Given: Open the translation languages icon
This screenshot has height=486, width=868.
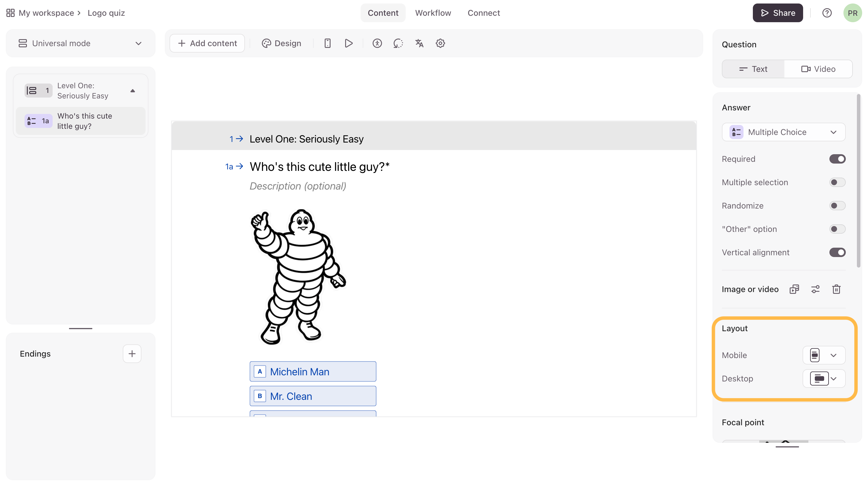Looking at the screenshot, I should pos(419,43).
